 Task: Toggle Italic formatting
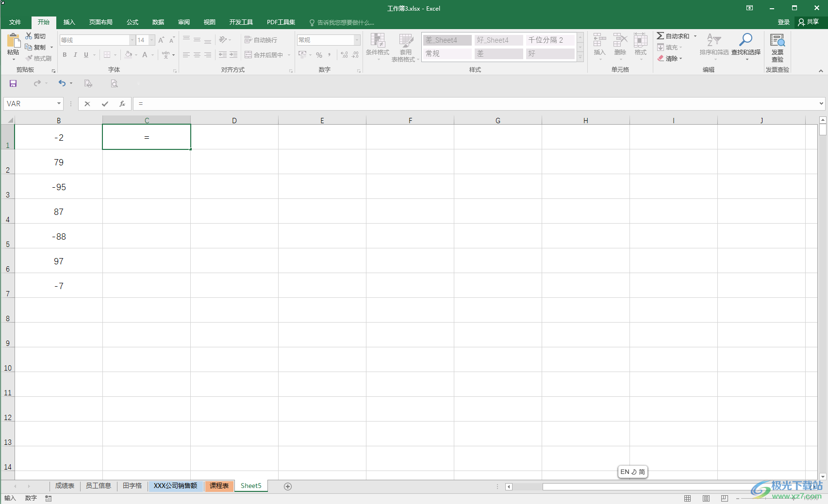coord(75,55)
